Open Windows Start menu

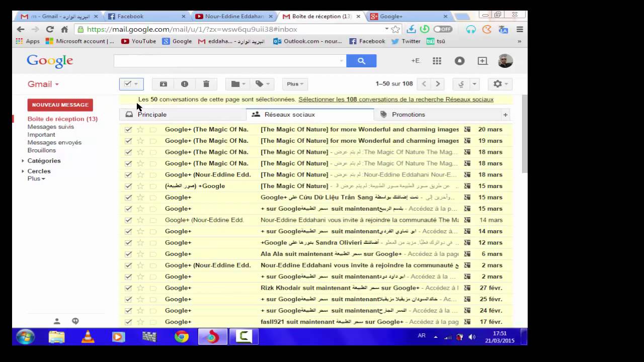pyautogui.click(x=25, y=336)
